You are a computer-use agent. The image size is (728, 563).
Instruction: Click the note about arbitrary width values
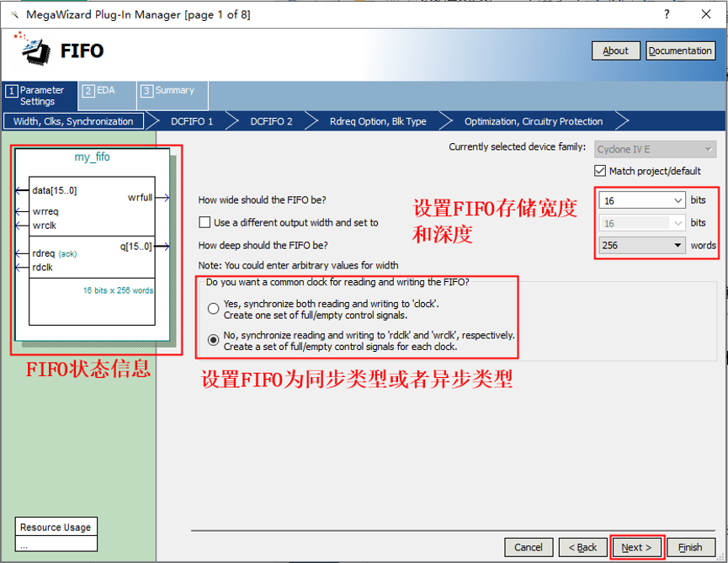coord(298,265)
